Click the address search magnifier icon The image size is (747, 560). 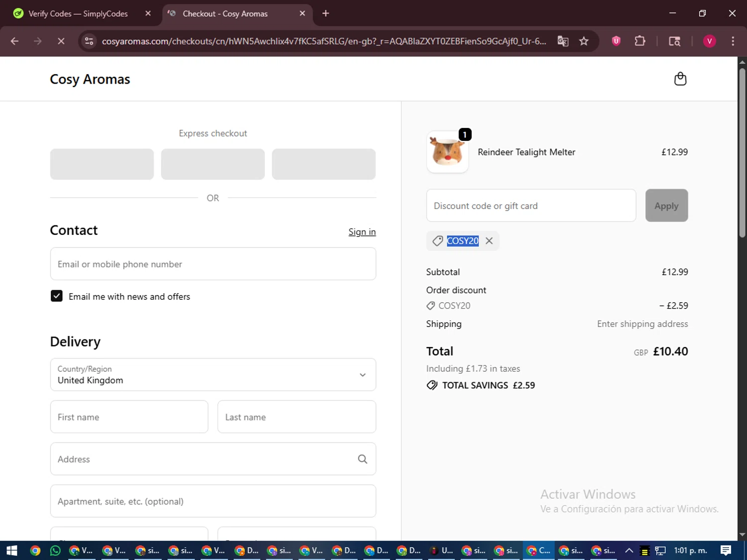coord(363,459)
